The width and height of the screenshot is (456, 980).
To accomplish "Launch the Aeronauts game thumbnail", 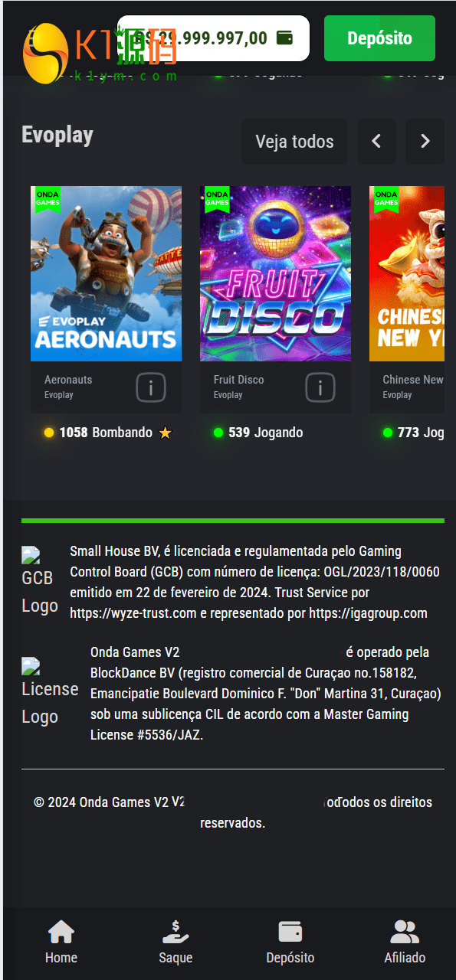I will point(106,273).
